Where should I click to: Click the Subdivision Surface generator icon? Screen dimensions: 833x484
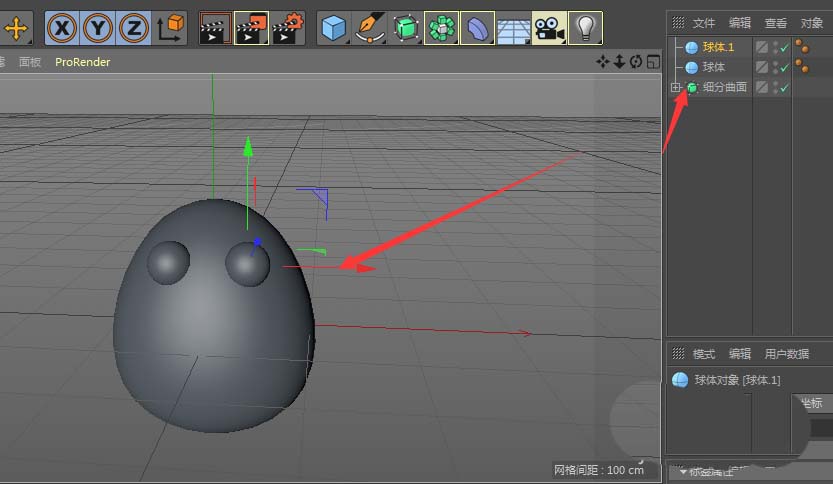[406, 28]
